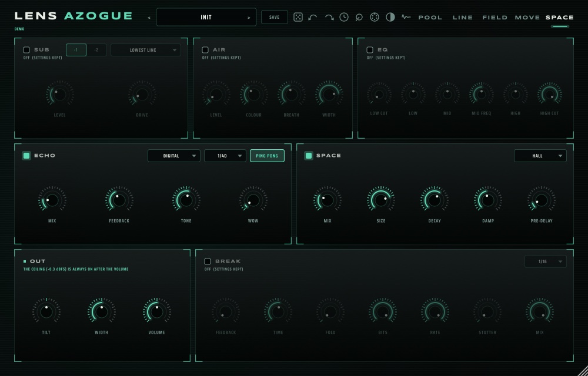
Task: Go to the previous preset arrow
Action: [149, 18]
